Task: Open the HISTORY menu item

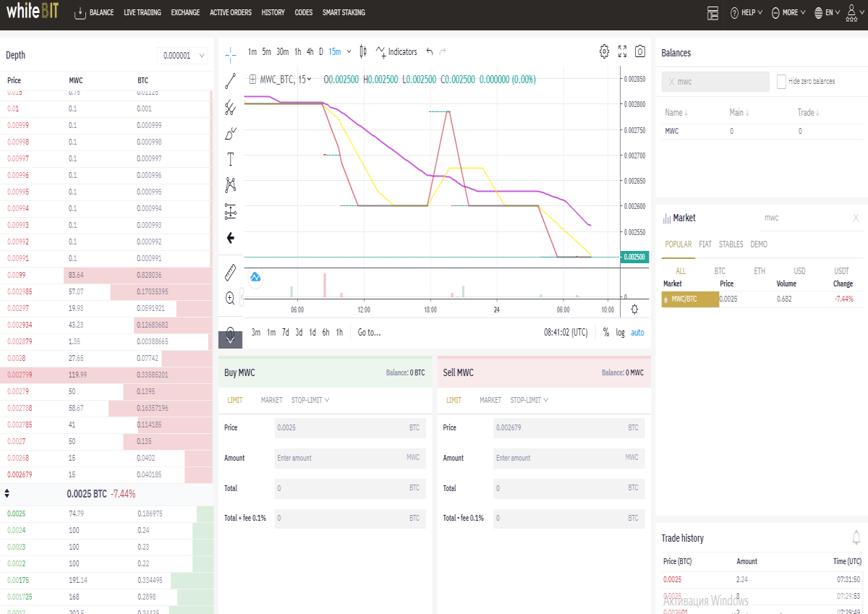Action: 273,12
